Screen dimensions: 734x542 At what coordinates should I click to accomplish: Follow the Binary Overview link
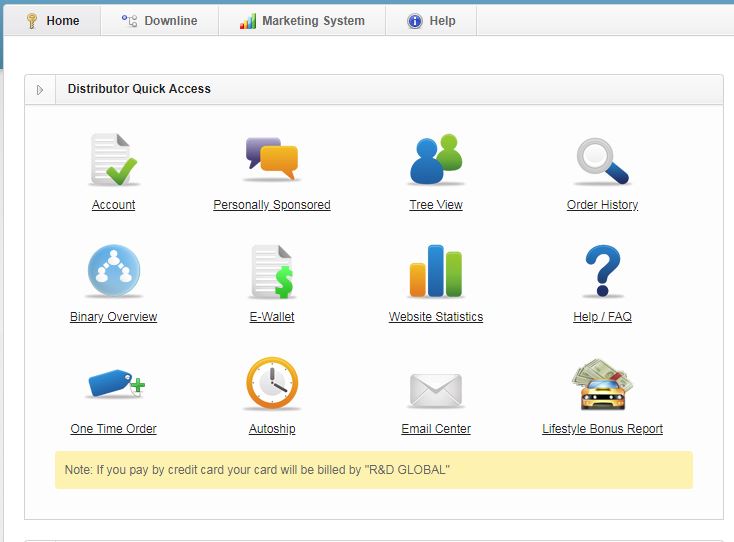click(x=114, y=316)
